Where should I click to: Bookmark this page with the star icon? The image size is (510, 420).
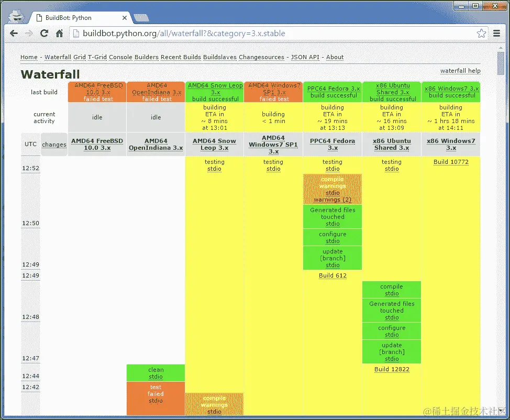[x=481, y=33]
